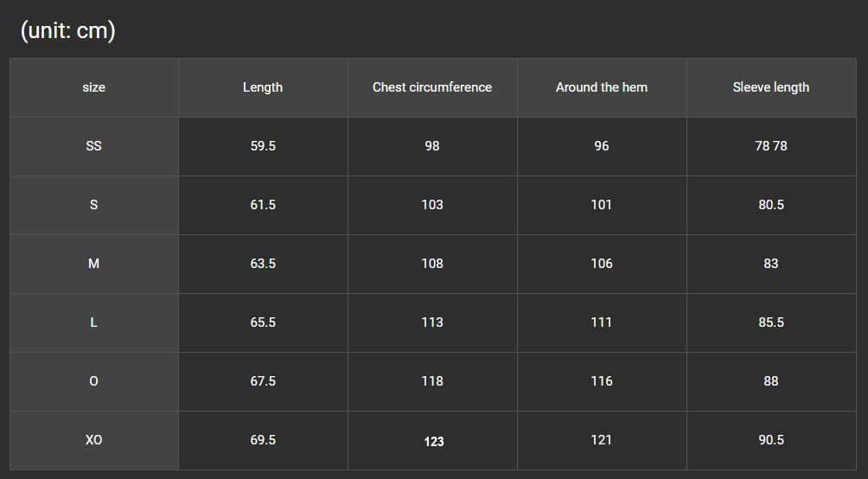The image size is (868, 479).
Task: Click the 108 chest circumference cell
Action: [x=432, y=264]
